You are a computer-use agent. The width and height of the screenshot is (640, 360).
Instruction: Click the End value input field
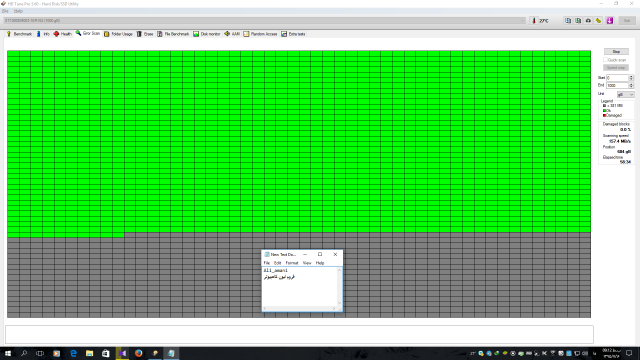[617, 85]
